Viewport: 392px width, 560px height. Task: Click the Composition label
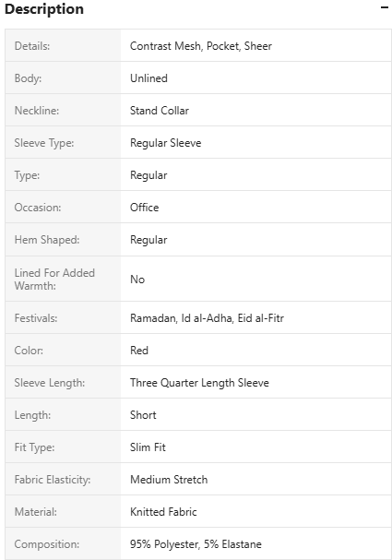pos(47,544)
